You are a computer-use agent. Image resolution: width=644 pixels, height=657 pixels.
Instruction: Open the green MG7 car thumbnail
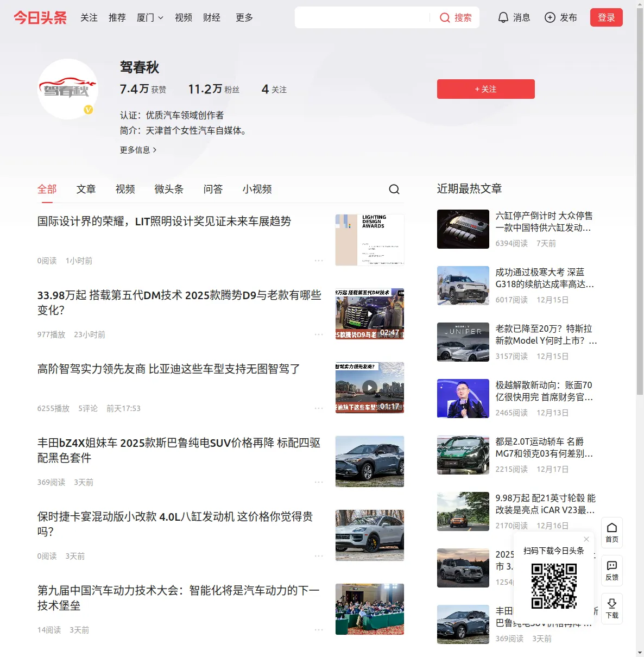coord(463,455)
